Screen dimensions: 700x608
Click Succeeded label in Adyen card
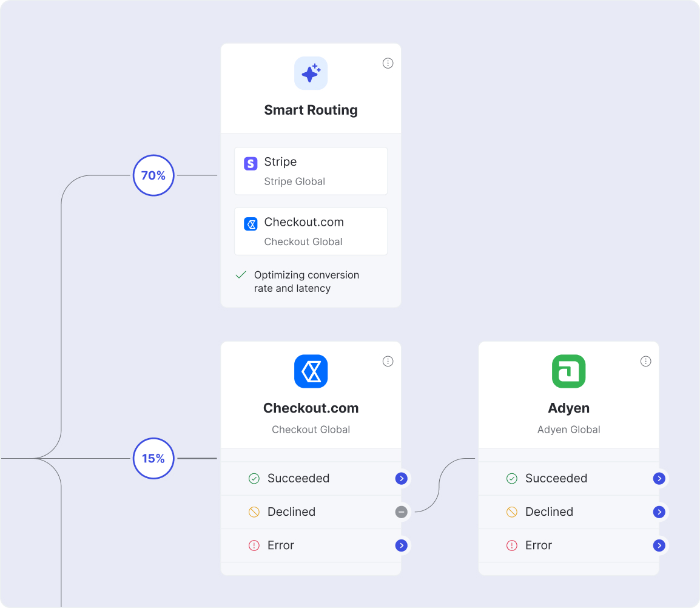[556, 478]
